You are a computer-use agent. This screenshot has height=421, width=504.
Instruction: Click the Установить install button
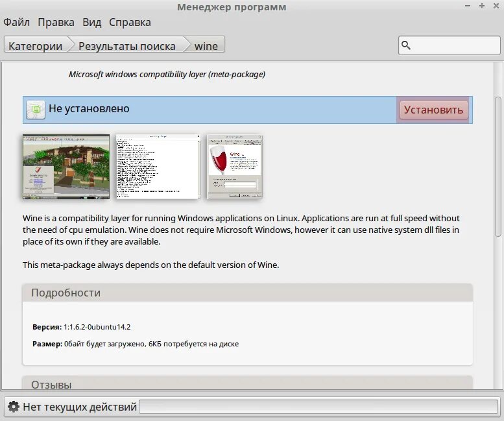[x=433, y=110]
